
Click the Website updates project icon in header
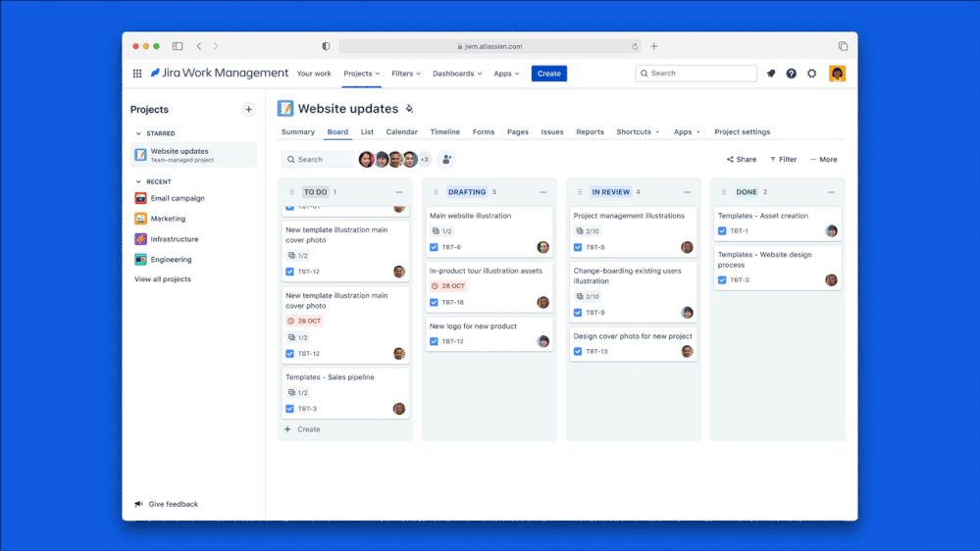285,109
